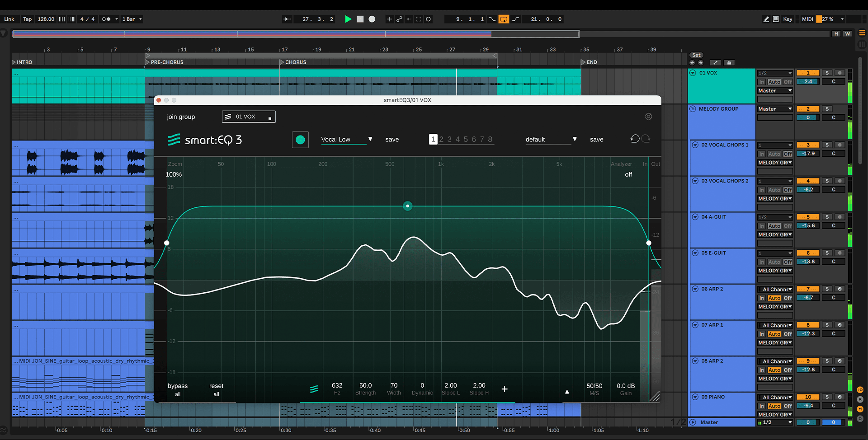Open the default preset dropdown in smart:EQ
Image resolution: width=868 pixels, height=440 pixels.
pyautogui.click(x=551, y=140)
